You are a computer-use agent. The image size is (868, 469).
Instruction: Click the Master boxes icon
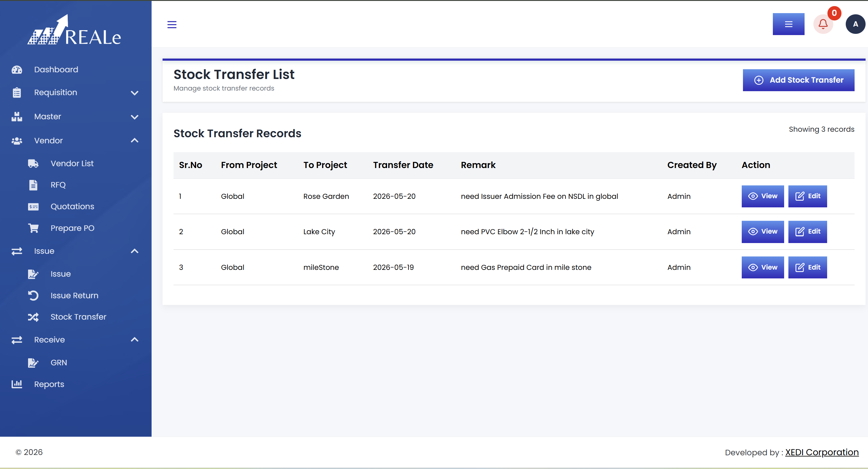click(x=17, y=116)
